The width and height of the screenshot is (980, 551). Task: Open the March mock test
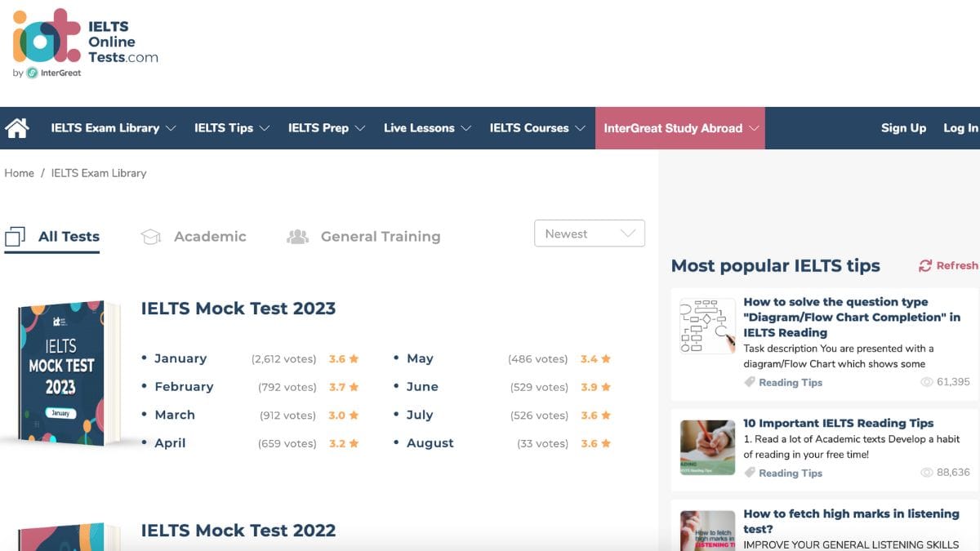pyautogui.click(x=175, y=415)
